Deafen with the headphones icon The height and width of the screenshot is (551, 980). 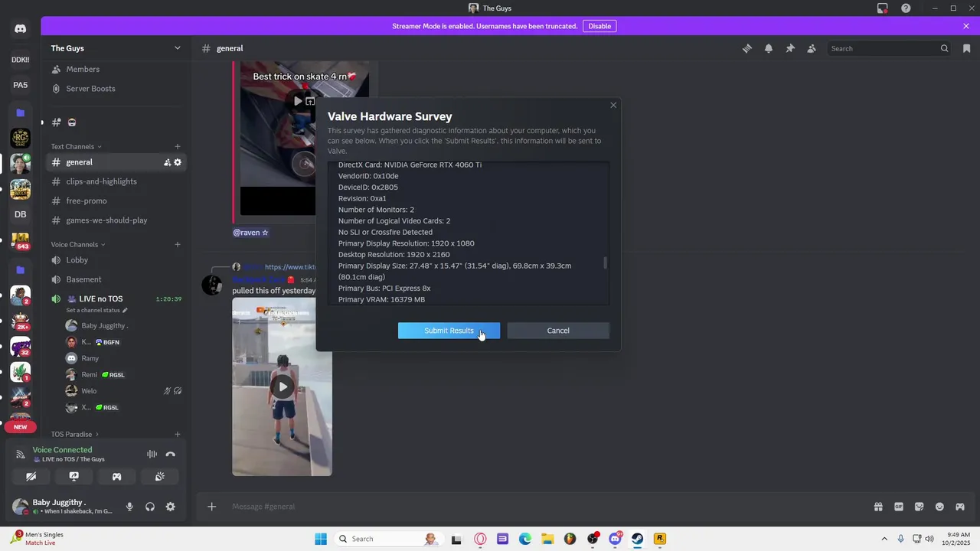coord(150,507)
